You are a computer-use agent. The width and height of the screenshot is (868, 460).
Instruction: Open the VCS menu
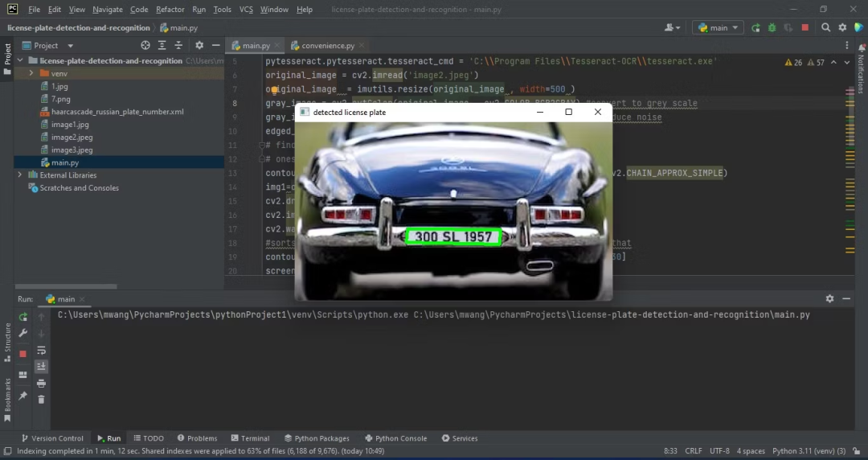246,10
